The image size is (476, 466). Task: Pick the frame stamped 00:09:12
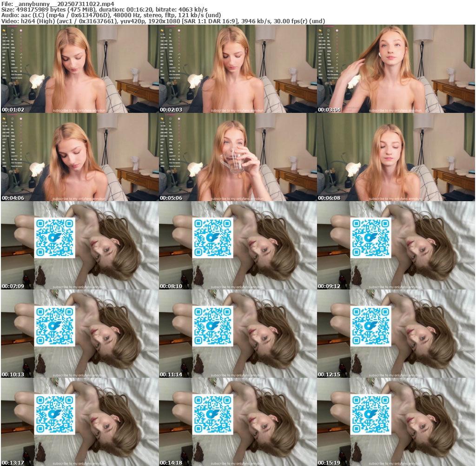[x=396, y=245]
